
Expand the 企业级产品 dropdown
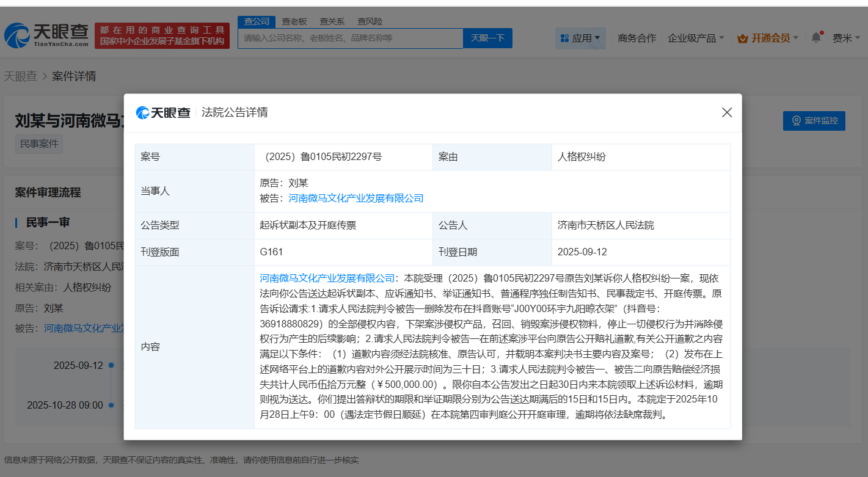pos(695,37)
